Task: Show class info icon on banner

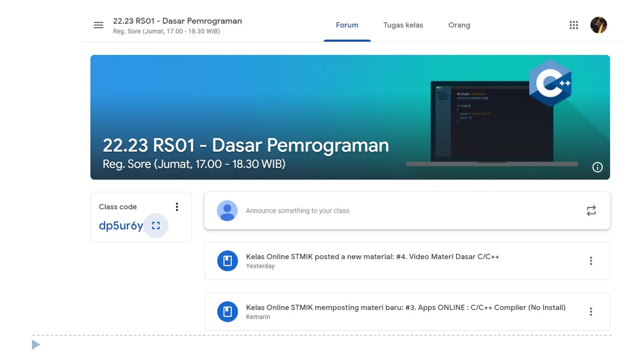Action: (x=597, y=167)
